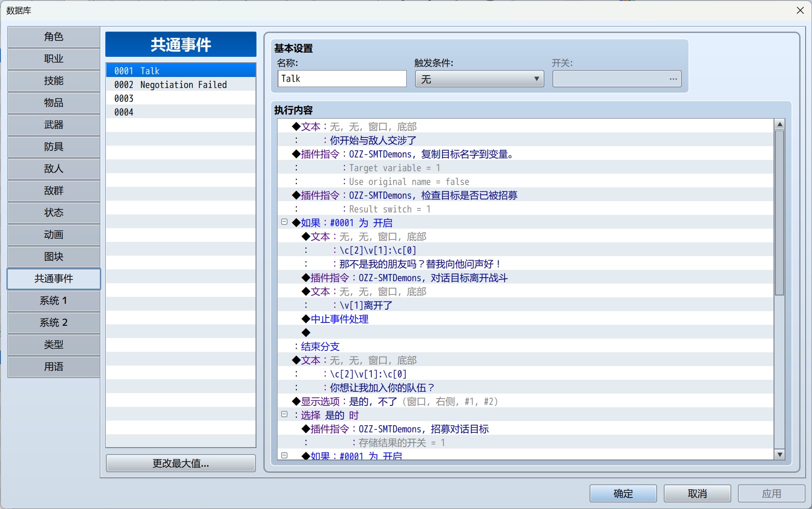Click scrollbar up arrow in 执行内容 list
The height and width of the screenshot is (509, 812).
point(779,124)
